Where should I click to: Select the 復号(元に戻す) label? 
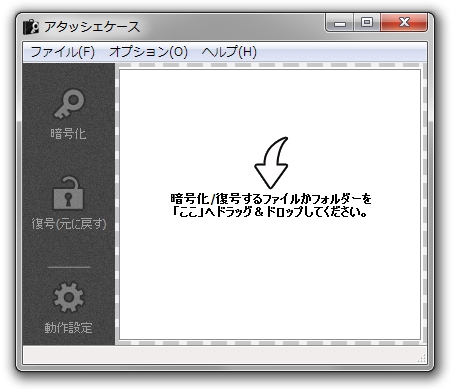(x=69, y=224)
